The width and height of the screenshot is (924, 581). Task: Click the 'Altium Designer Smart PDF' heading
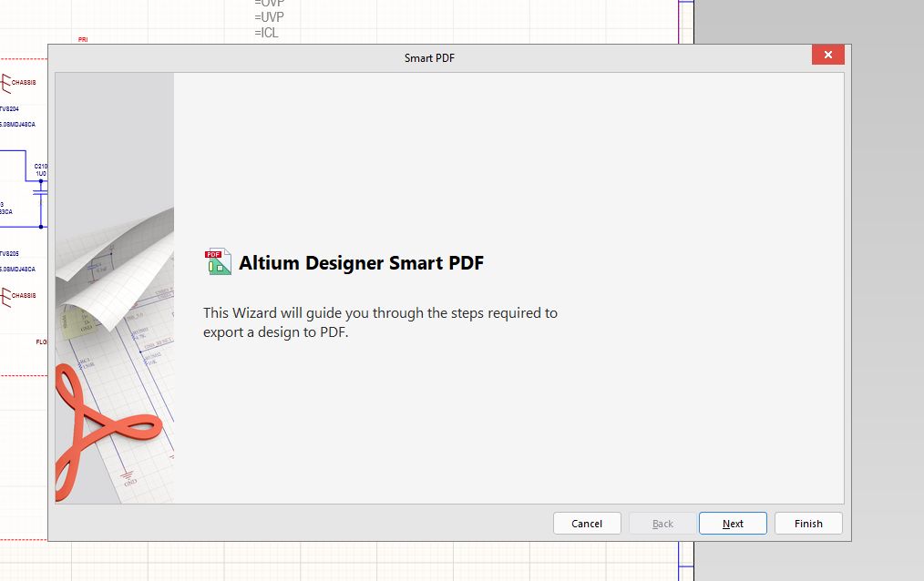361,262
